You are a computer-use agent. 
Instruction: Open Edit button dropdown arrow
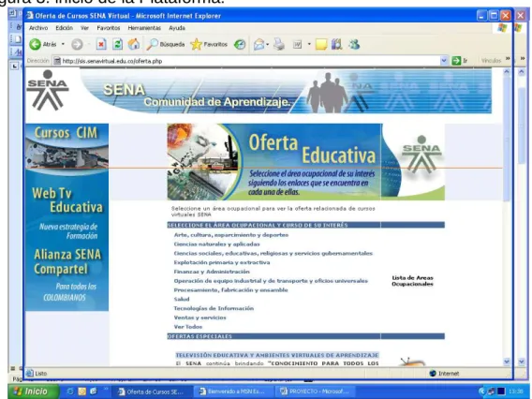(x=309, y=44)
